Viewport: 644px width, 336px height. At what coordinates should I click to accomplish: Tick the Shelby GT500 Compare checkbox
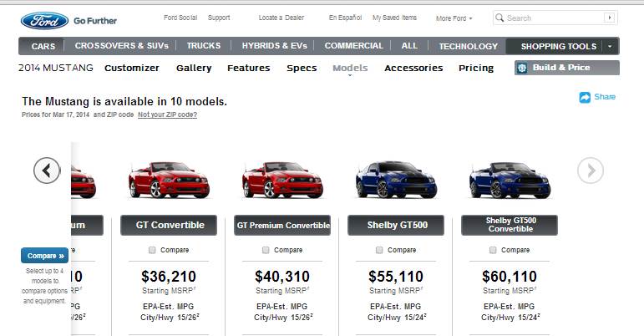(379, 250)
